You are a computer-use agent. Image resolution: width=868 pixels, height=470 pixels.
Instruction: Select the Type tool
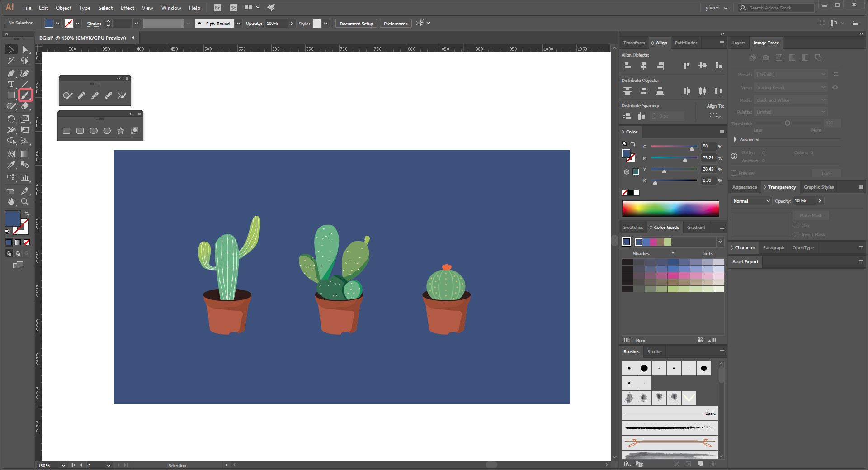coord(11,84)
